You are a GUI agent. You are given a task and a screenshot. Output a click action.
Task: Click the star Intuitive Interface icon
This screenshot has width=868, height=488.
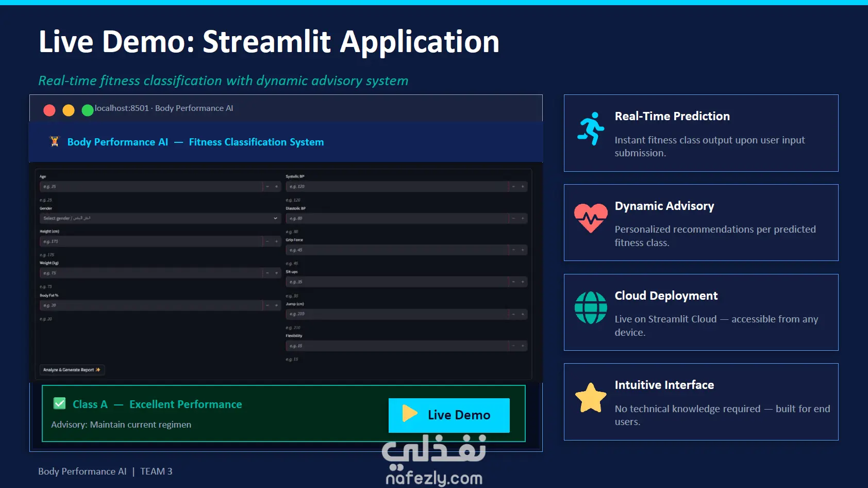[591, 398]
